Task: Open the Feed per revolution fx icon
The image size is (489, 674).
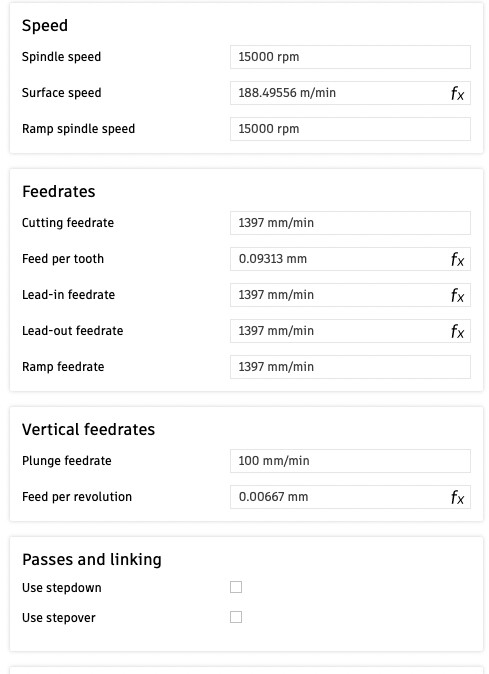Action: pos(457,497)
